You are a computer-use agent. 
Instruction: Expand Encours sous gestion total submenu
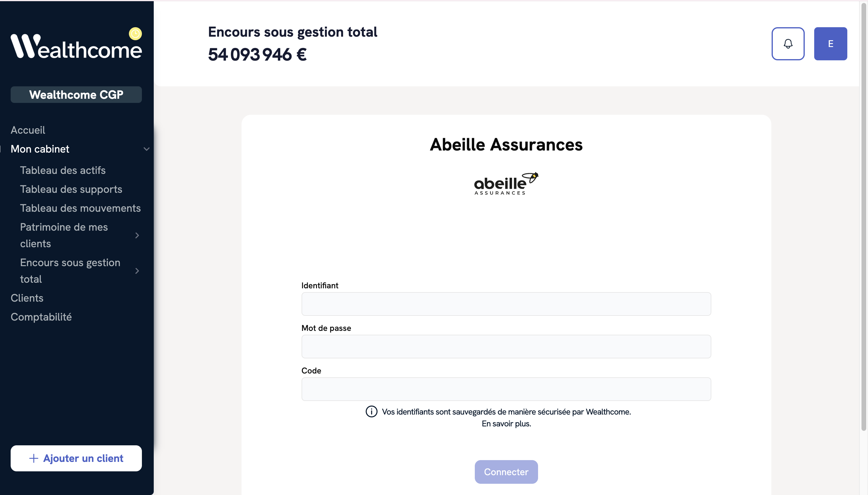tap(137, 271)
